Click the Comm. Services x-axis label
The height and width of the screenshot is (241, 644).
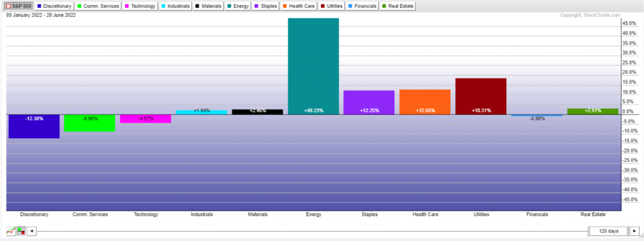click(x=90, y=215)
